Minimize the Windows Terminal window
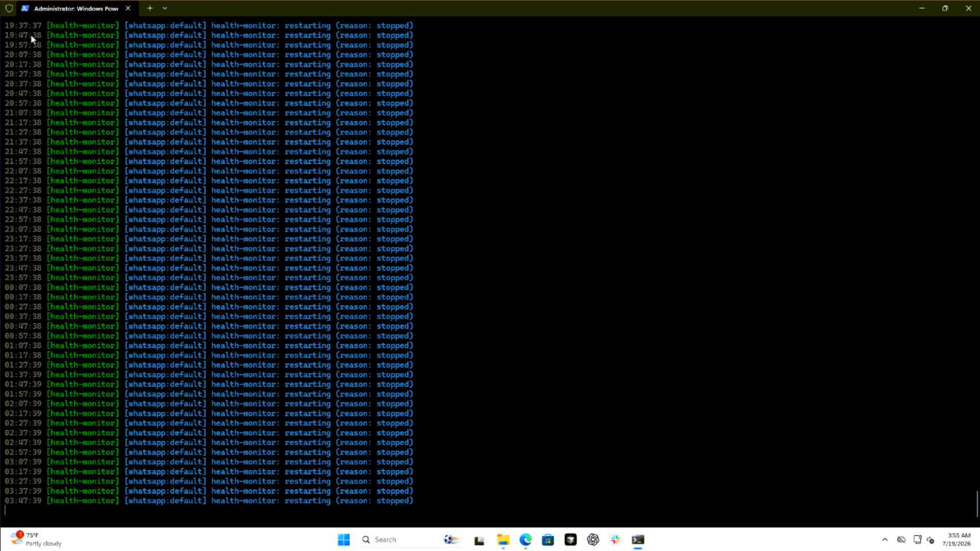The width and height of the screenshot is (980, 551). (922, 9)
